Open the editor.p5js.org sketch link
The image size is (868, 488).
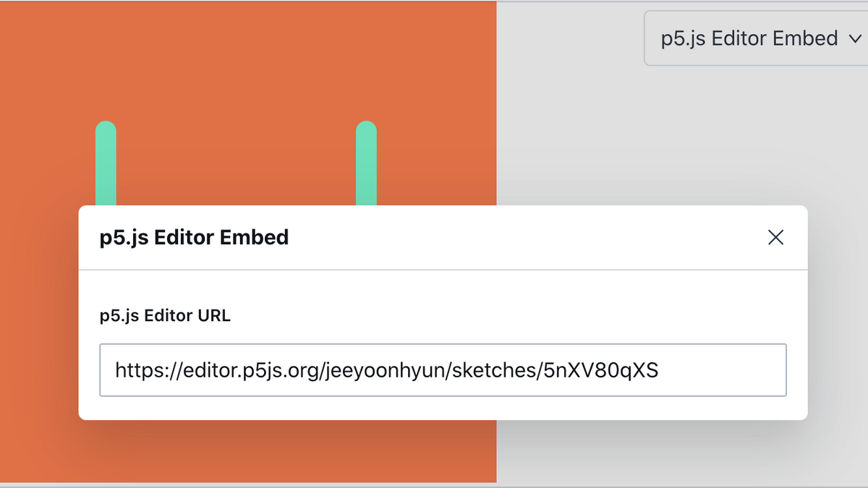click(386, 369)
